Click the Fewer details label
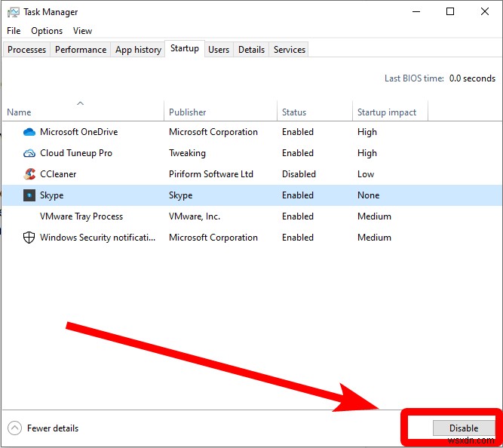The width and height of the screenshot is (503, 448). (53, 428)
